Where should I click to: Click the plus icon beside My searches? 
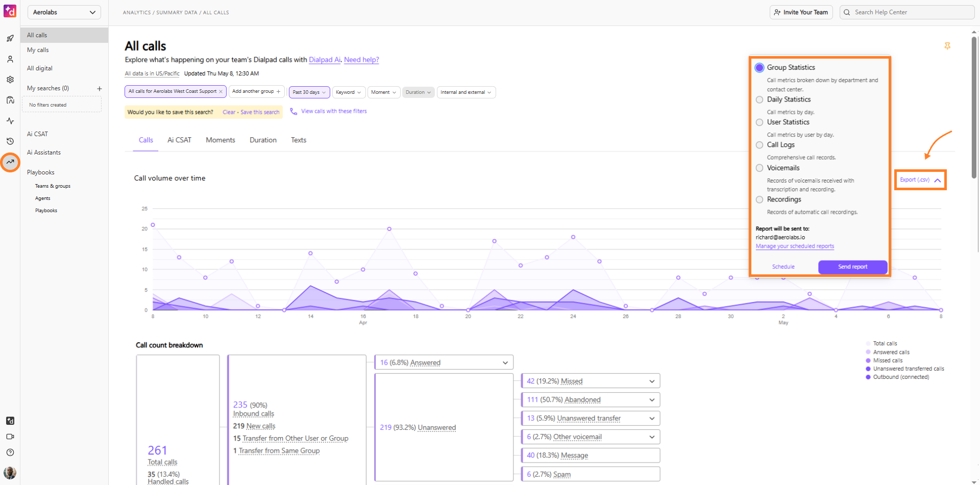click(100, 89)
